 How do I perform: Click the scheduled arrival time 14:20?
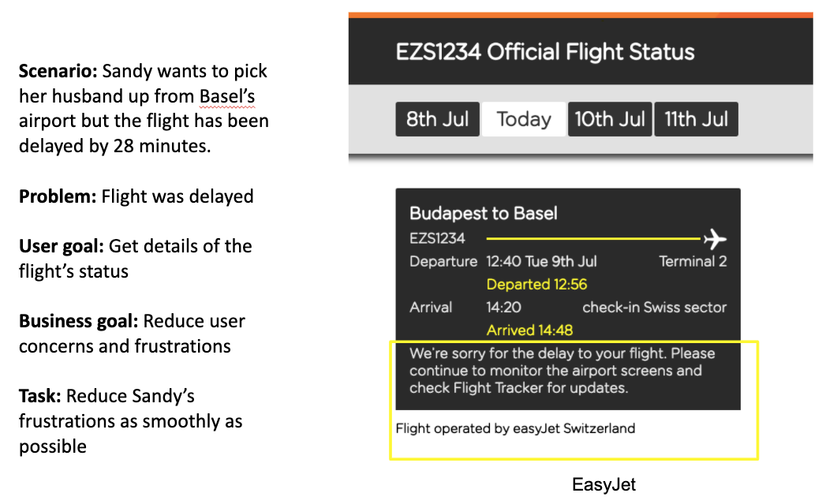[504, 307]
